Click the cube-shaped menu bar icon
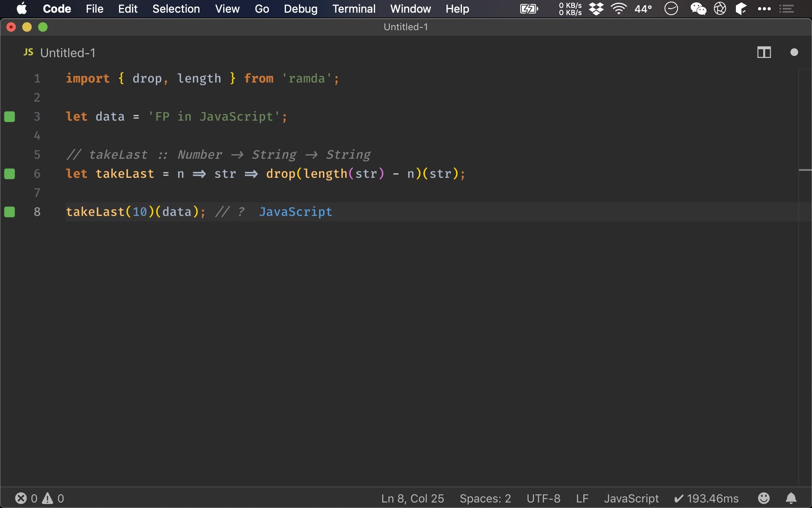Viewport: 812px width, 508px height. (x=741, y=9)
